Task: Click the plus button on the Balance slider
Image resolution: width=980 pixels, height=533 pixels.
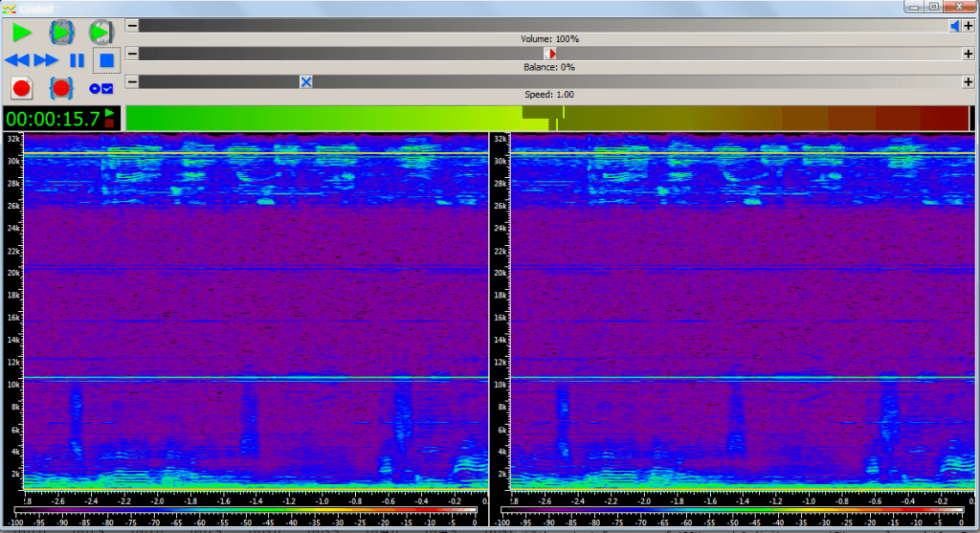Action: pos(969,54)
